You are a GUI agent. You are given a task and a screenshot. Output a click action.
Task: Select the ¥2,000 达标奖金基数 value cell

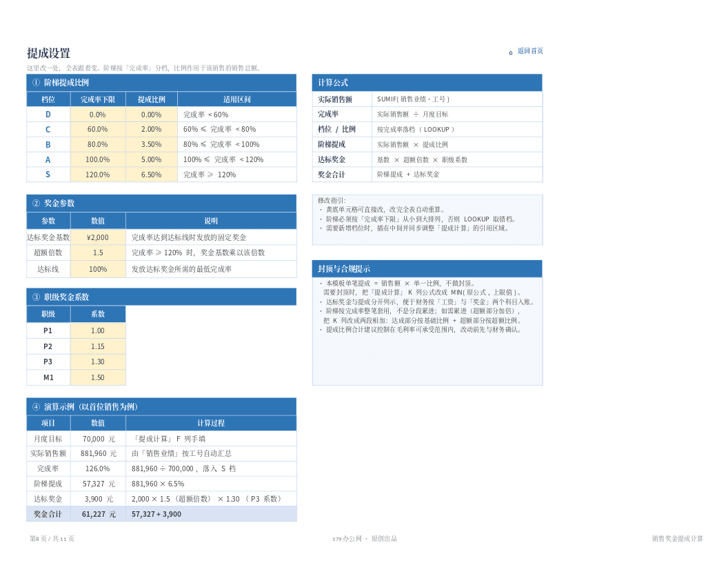(98, 237)
